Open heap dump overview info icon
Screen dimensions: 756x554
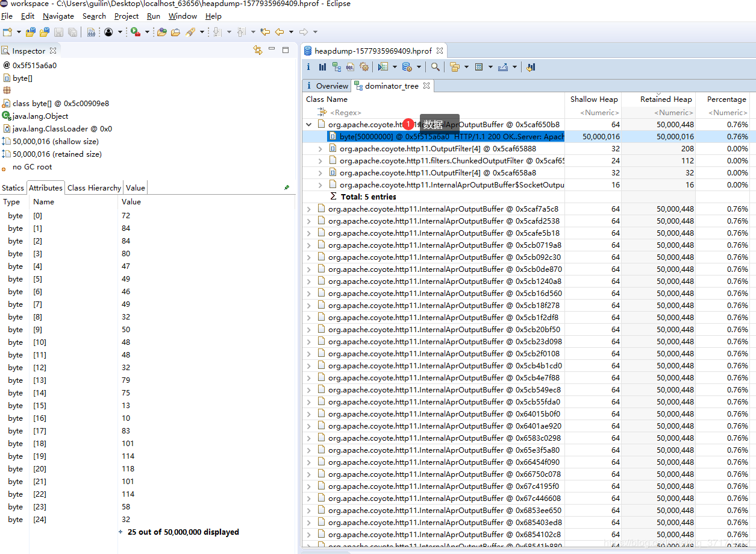(309, 67)
